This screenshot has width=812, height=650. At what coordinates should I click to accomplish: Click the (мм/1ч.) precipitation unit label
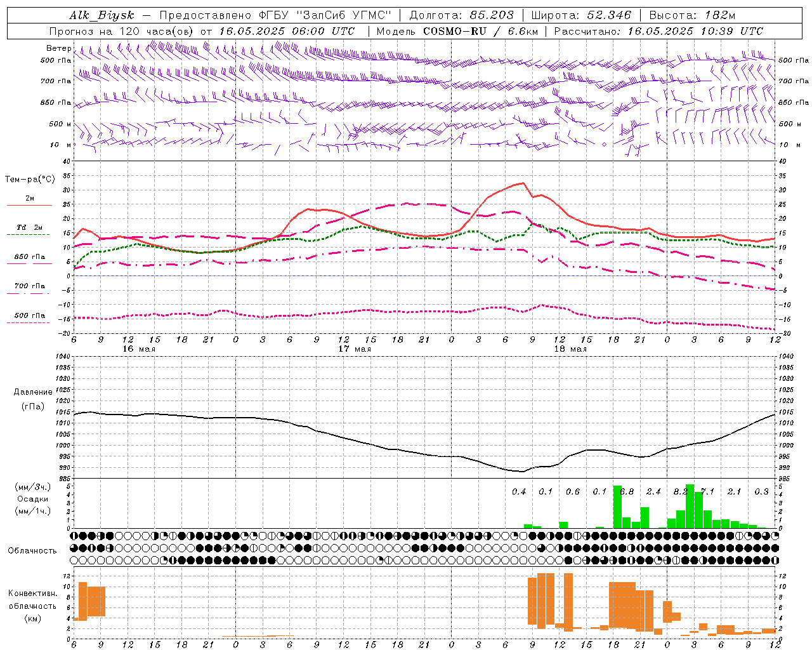point(33,511)
